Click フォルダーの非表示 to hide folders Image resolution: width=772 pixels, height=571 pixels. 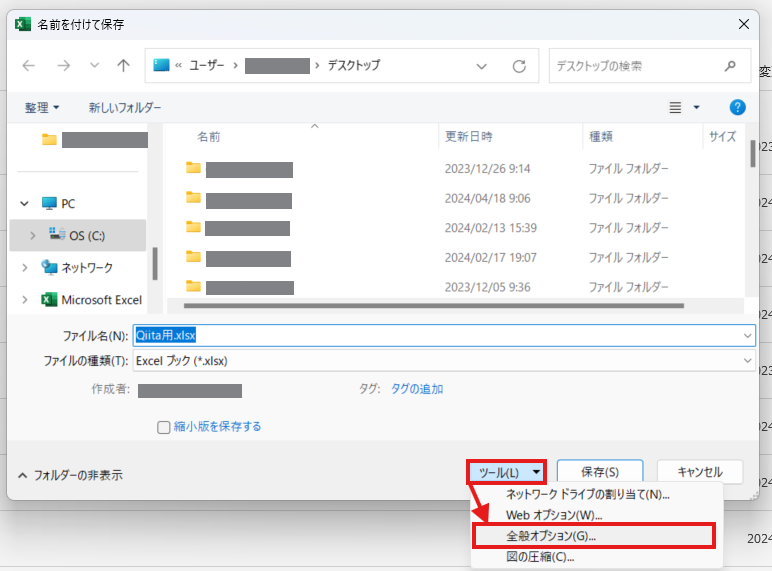click(70, 475)
